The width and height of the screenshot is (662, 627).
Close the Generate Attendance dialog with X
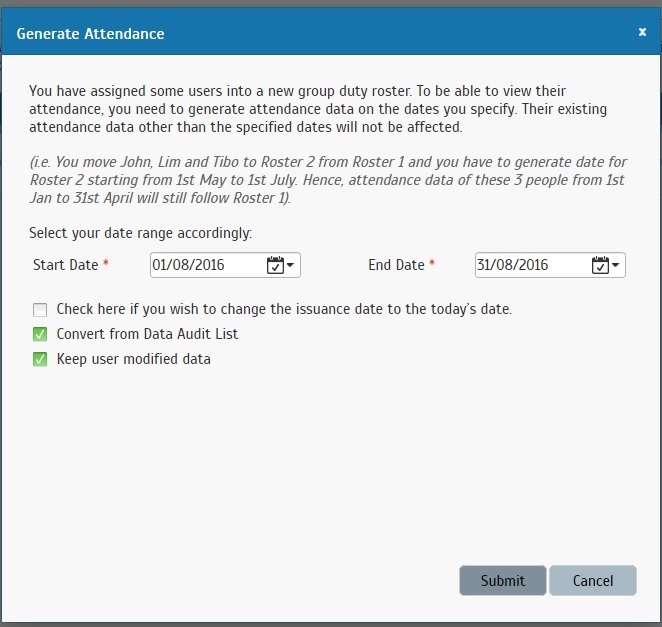coord(642,32)
